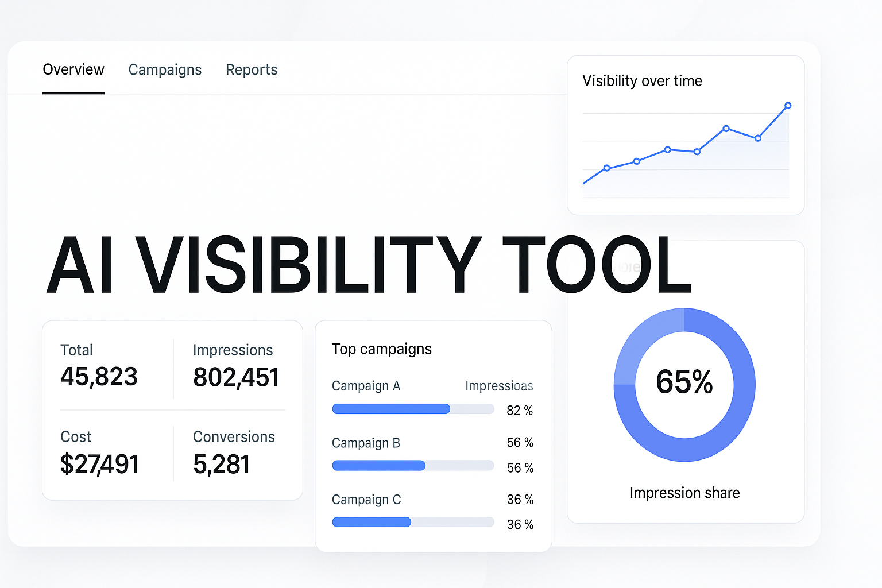Click the Cost value $27,491
This screenshot has height=588, width=882.
(x=99, y=464)
